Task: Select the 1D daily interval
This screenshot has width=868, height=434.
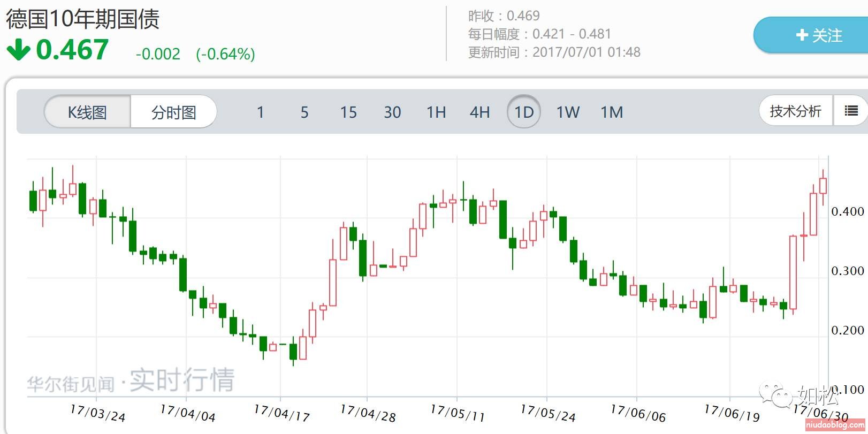Action: [524, 112]
